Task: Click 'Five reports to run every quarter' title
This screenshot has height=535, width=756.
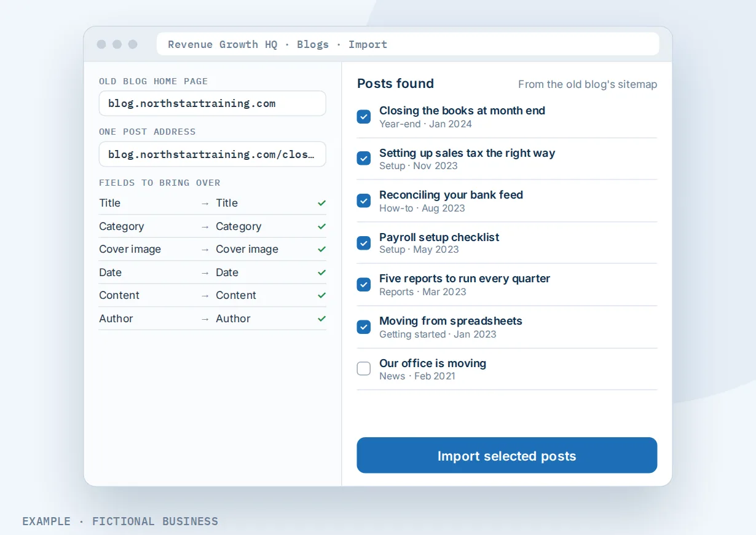Action: (x=465, y=279)
